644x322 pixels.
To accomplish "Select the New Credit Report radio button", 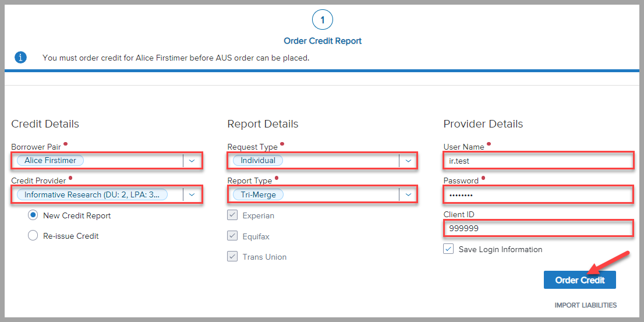I will click(34, 215).
